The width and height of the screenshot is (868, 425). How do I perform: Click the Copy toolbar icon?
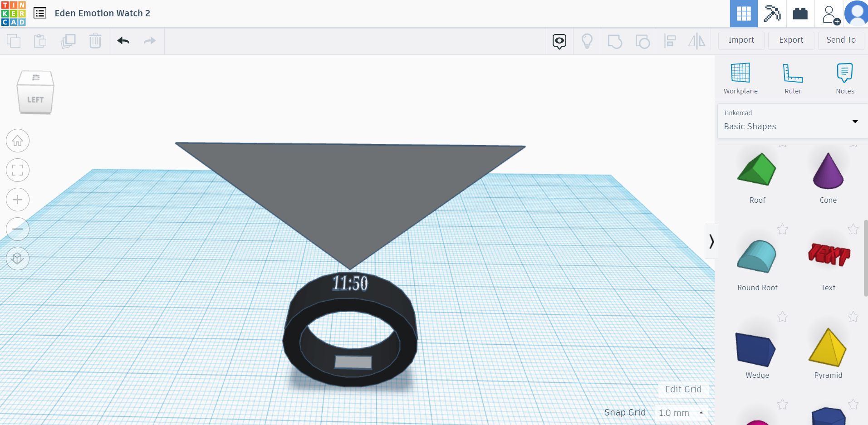point(14,41)
